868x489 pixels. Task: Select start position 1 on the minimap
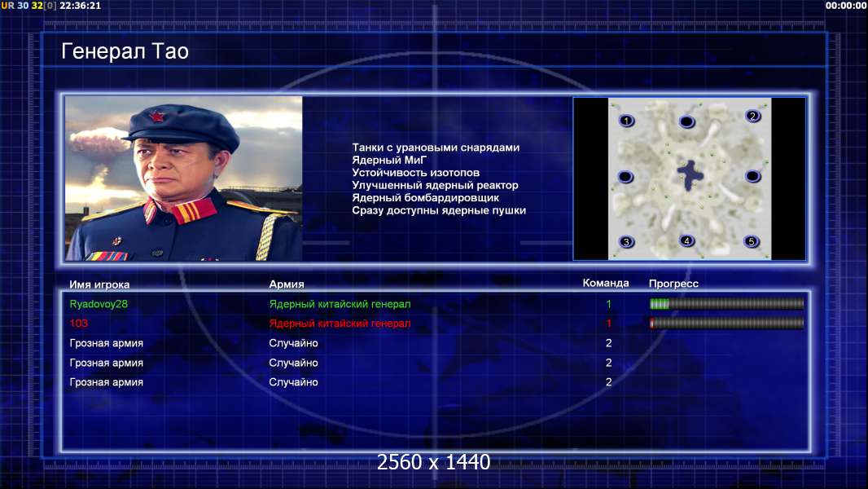pos(626,120)
